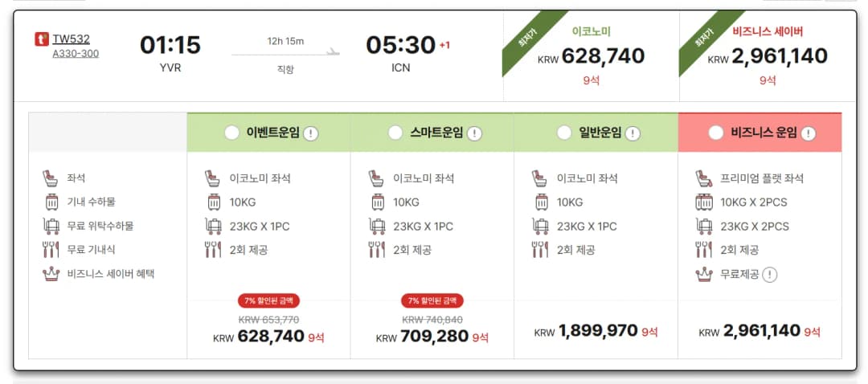Click info icon next to 비즈니스 운임

(x=809, y=133)
